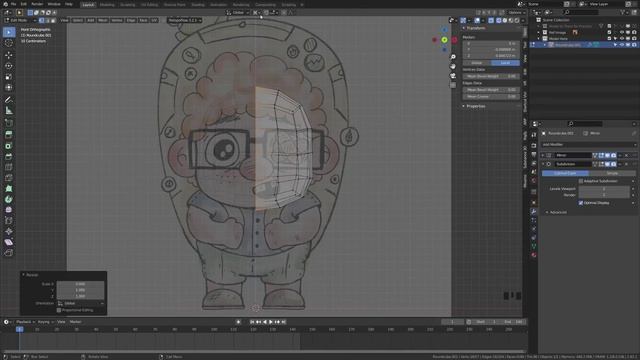Open the Render menu
Image resolution: width=640 pixels, height=360 pixels.
[x=37, y=4]
